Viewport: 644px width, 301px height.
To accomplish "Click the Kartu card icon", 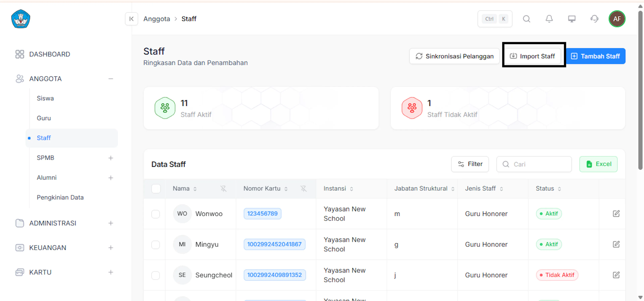I will point(20,272).
